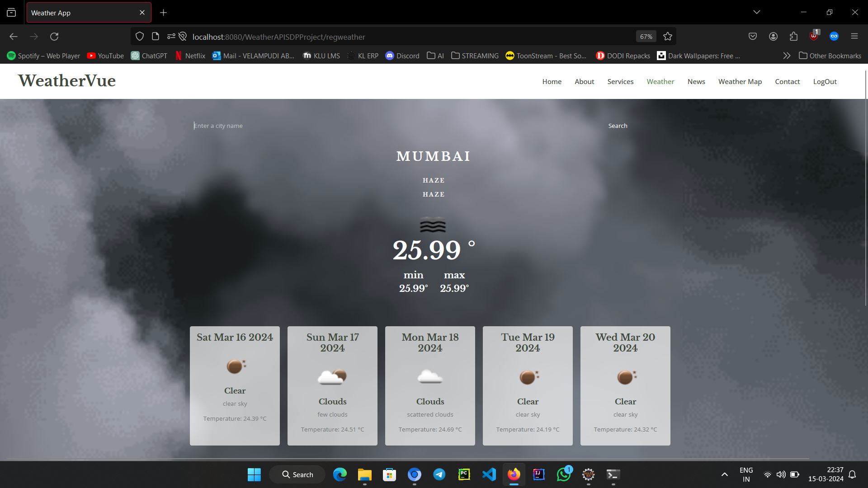Click the News tab in the navbar
Viewport: 868px width, 488px height.
tap(696, 82)
